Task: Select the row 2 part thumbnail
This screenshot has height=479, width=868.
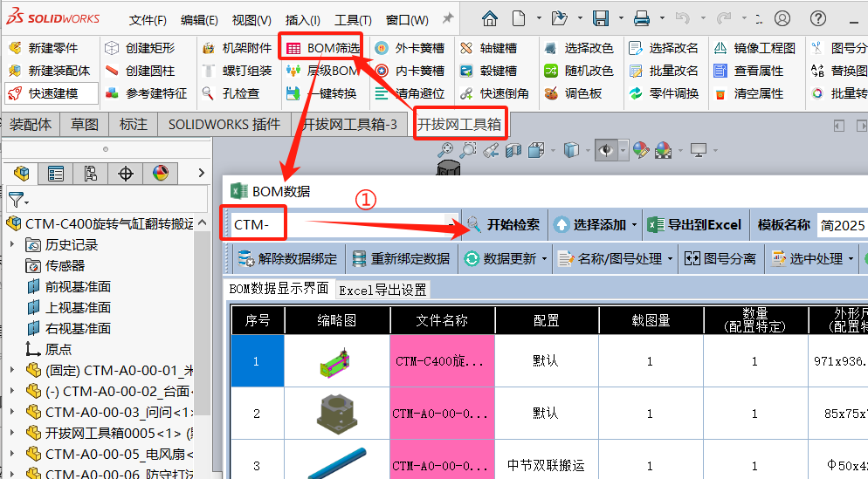Action: coord(336,414)
